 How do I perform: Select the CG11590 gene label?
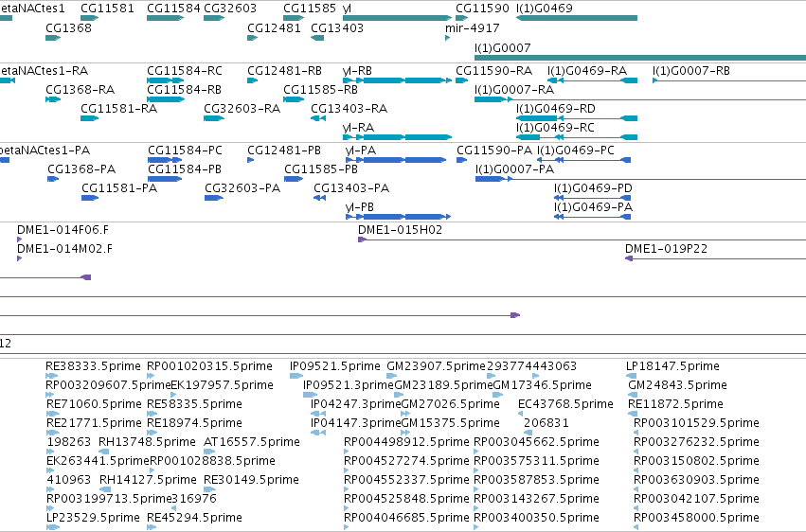click(x=482, y=9)
